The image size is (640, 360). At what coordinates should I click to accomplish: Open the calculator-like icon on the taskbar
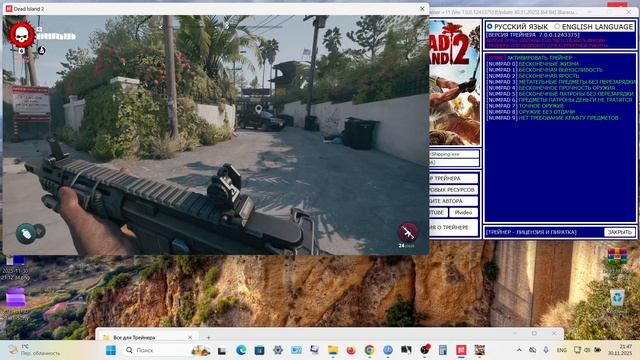click(x=443, y=350)
